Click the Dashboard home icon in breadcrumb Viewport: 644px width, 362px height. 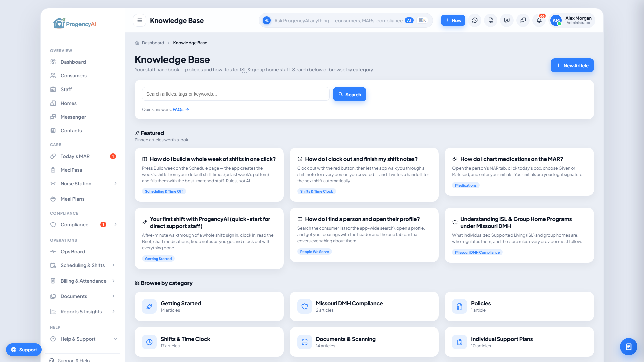(x=137, y=43)
